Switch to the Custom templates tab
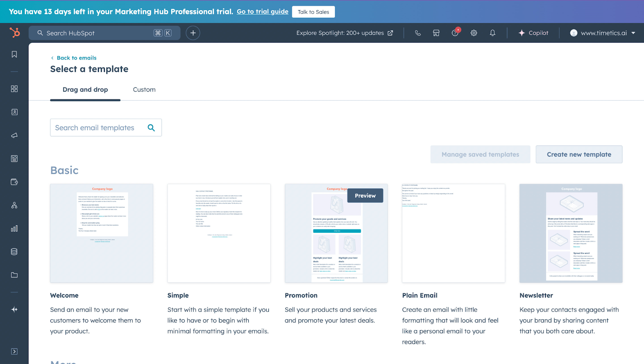 pos(144,89)
